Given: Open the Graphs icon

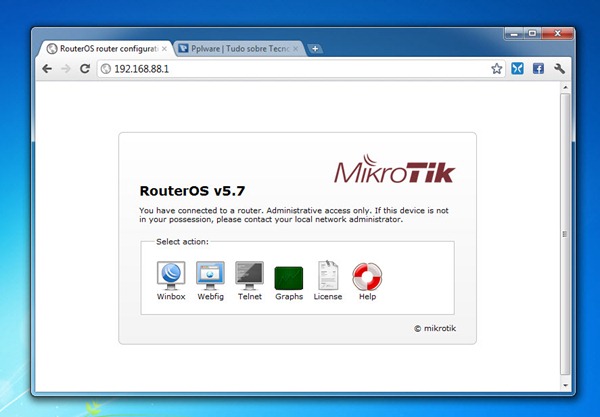Looking at the screenshot, I should tap(289, 278).
